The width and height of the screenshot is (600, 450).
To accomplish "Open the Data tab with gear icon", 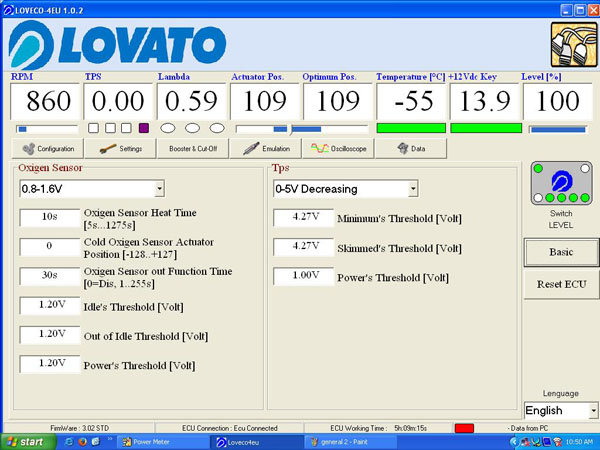I will click(411, 148).
